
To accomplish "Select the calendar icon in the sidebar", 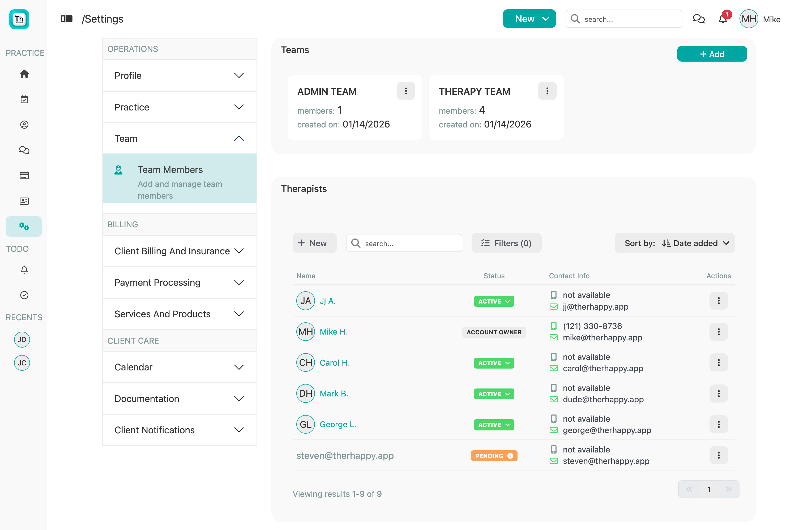I will (24, 99).
